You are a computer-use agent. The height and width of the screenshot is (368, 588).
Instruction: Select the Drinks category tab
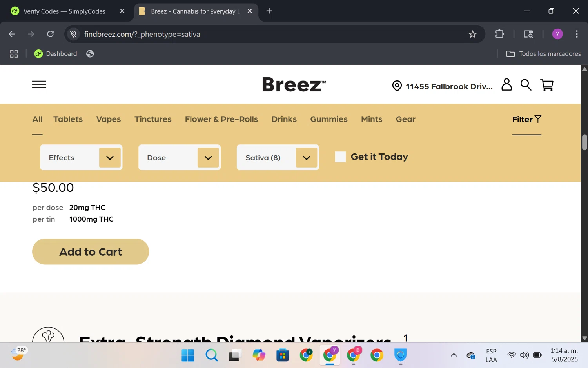284,119
